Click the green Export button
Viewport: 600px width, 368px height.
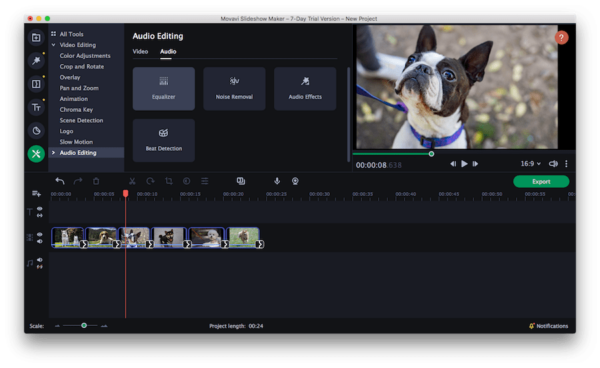541,181
